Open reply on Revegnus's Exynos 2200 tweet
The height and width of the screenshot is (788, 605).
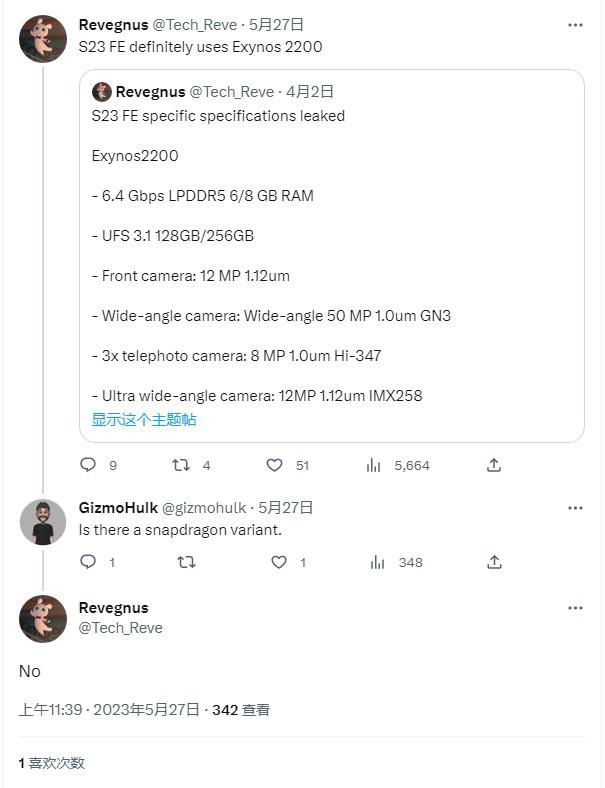click(x=88, y=465)
